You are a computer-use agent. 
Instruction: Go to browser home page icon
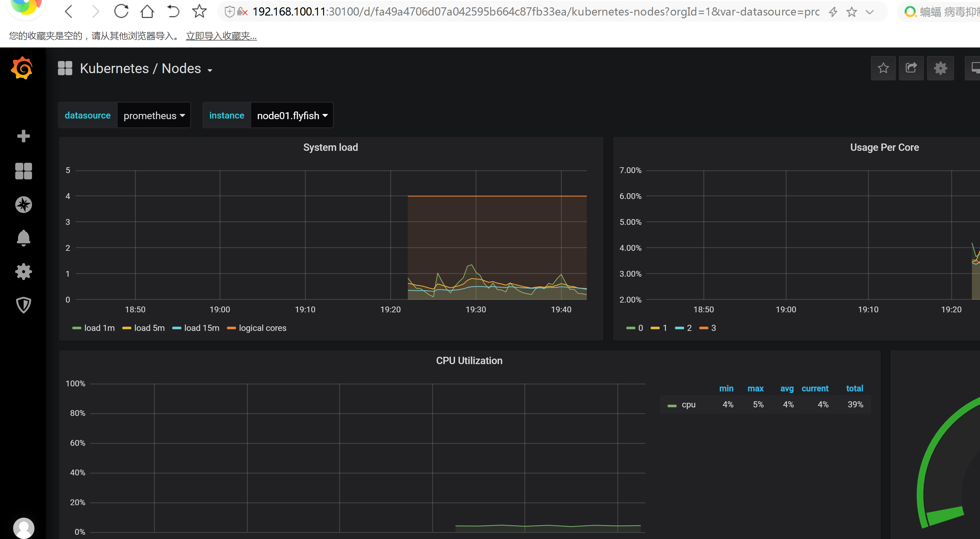[x=147, y=11]
